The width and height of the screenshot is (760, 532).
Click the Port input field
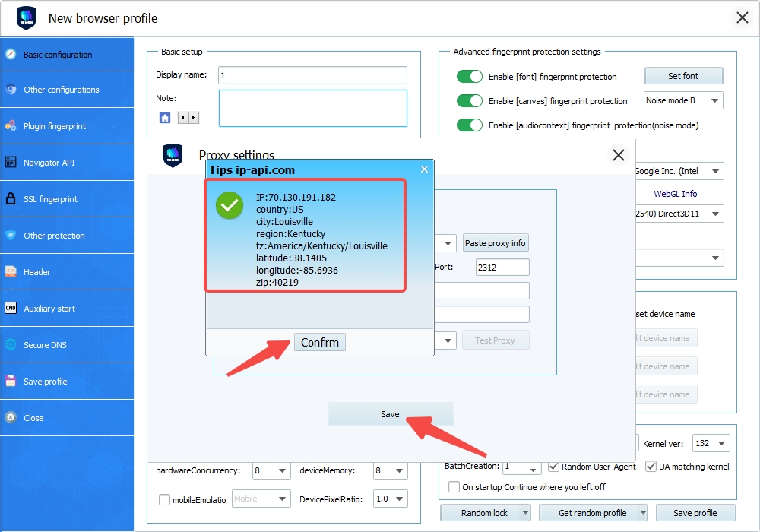(x=502, y=267)
